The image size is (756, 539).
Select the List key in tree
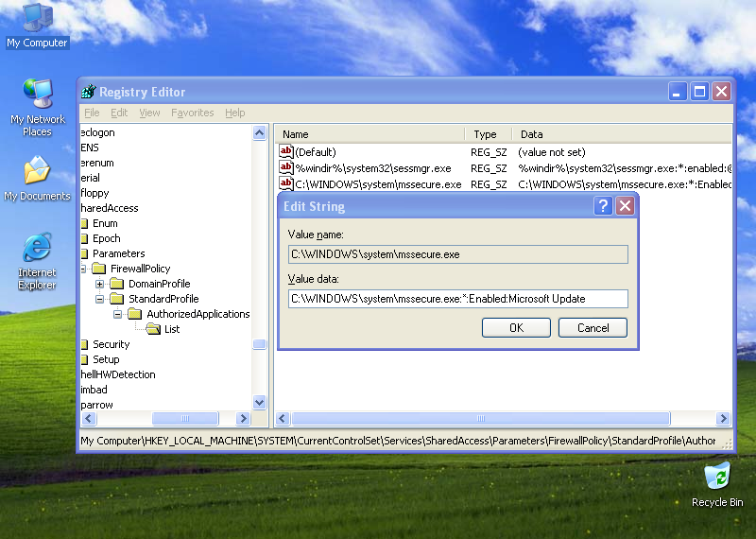[172, 329]
